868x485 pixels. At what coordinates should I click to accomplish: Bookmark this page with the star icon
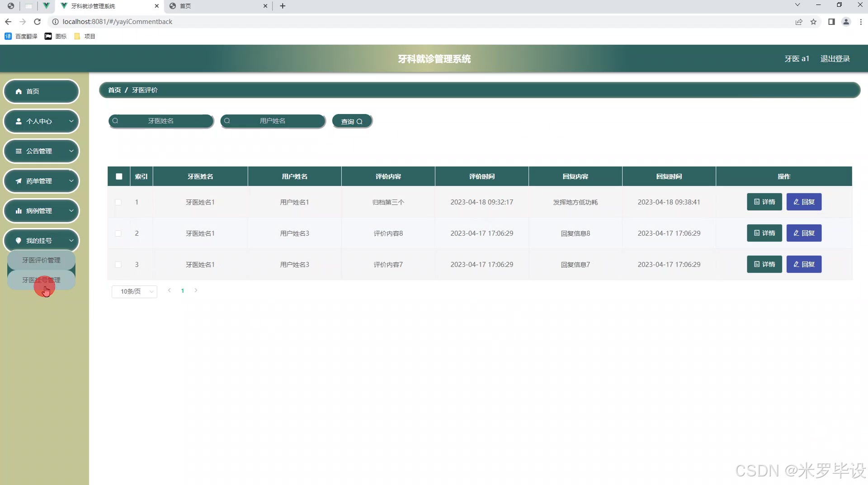[x=813, y=22]
